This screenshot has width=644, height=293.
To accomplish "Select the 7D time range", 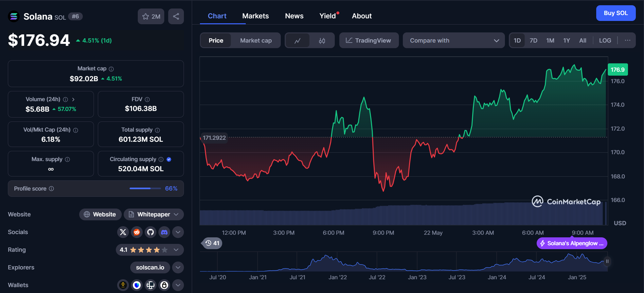I will click(533, 41).
